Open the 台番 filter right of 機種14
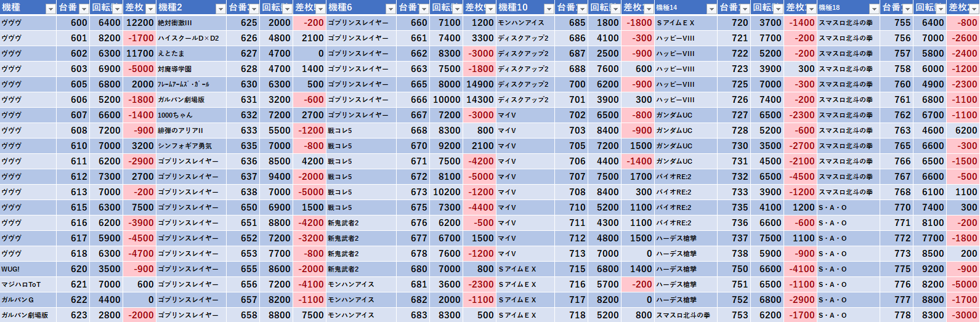Viewport: 980px width, 322px height. (745, 9)
